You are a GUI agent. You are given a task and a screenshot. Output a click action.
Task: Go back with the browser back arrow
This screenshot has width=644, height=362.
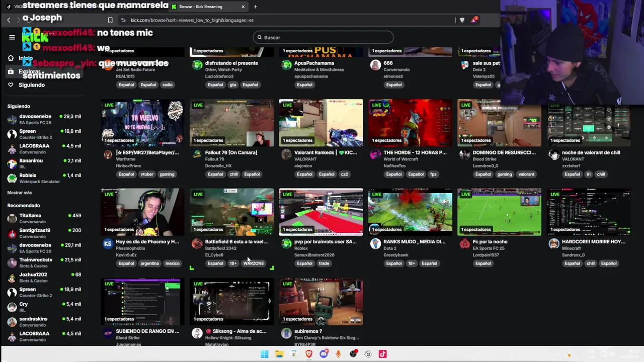pos(9,20)
